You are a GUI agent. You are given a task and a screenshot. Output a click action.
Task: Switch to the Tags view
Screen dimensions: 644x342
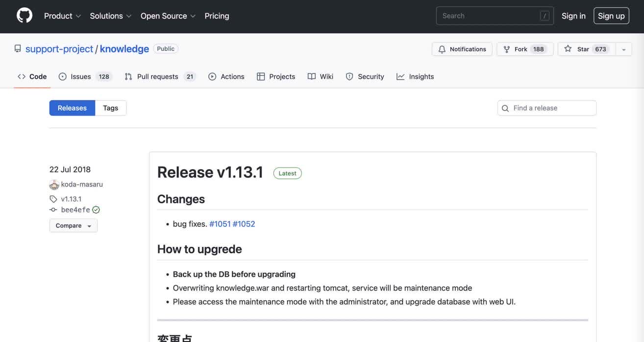coord(111,108)
